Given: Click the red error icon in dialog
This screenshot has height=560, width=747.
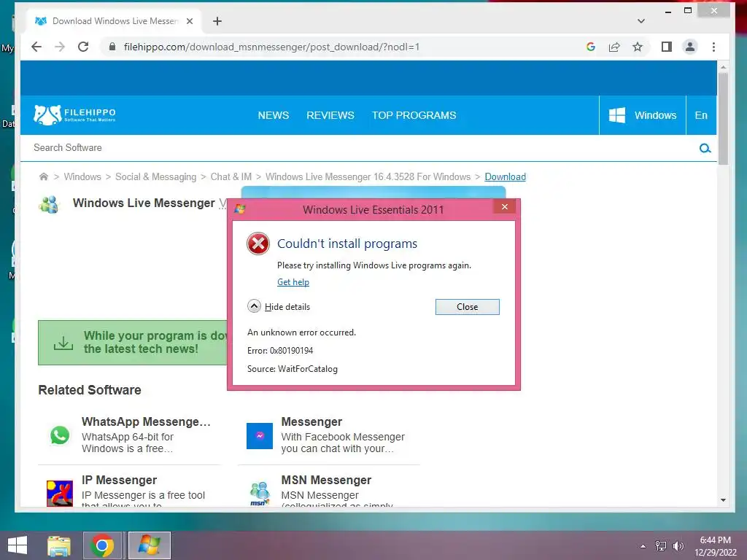Looking at the screenshot, I should (x=258, y=244).
